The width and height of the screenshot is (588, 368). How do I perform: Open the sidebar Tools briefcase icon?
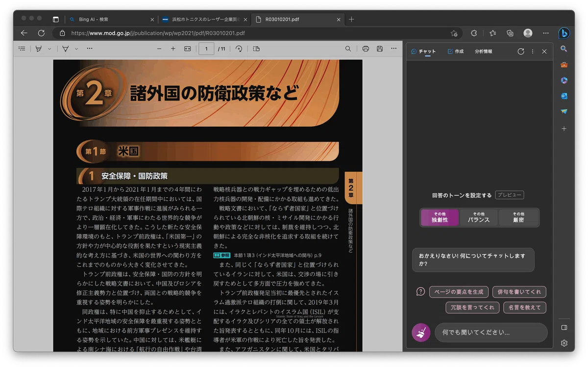[564, 65]
